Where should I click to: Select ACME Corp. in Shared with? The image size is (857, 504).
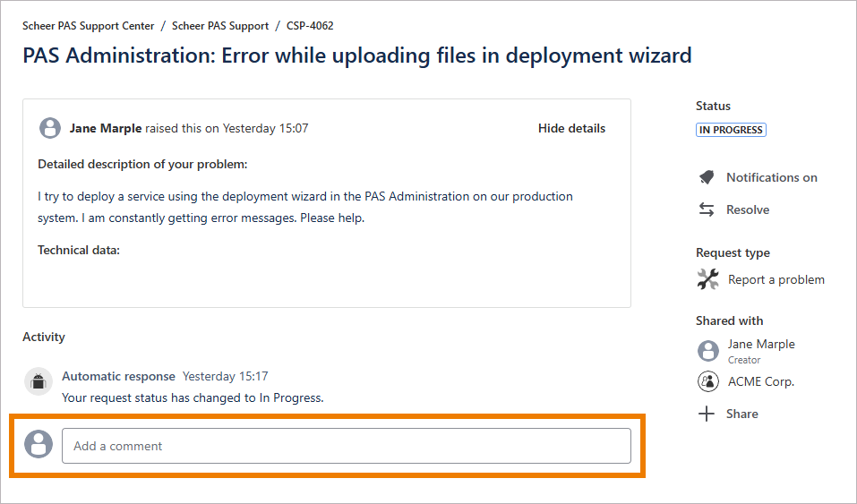pyautogui.click(x=760, y=381)
